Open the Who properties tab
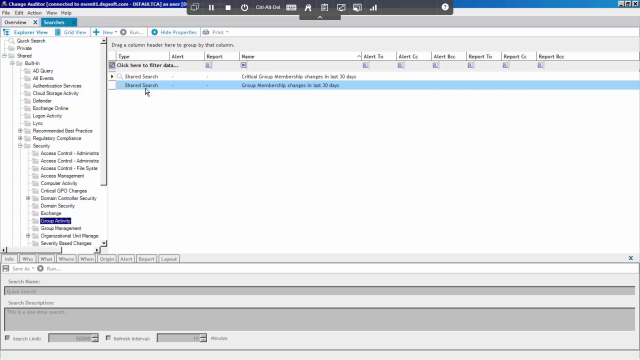Screen dimensions: 640x360 tap(27, 259)
